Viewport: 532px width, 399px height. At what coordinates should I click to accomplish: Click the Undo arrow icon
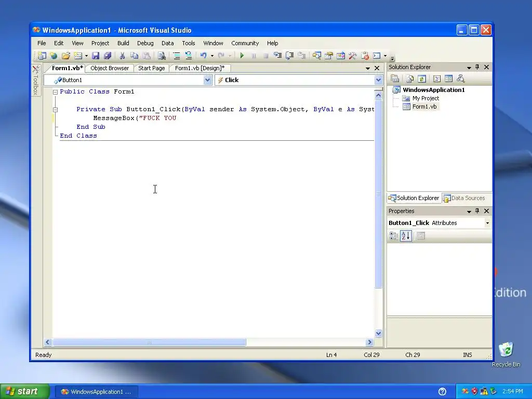(203, 55)
